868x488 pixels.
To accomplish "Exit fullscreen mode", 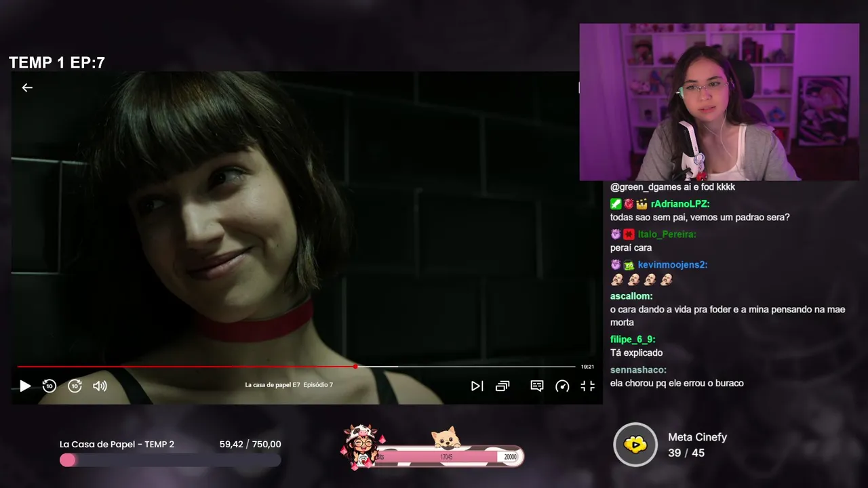I will [x=588, y=386].
